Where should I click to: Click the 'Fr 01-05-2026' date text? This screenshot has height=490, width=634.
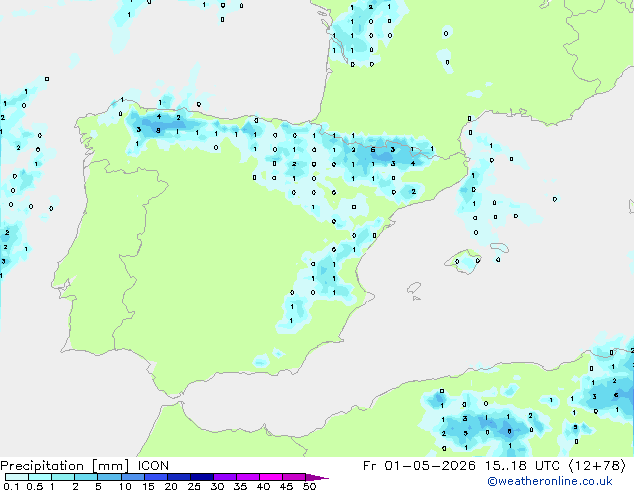[x=419, y=466]
